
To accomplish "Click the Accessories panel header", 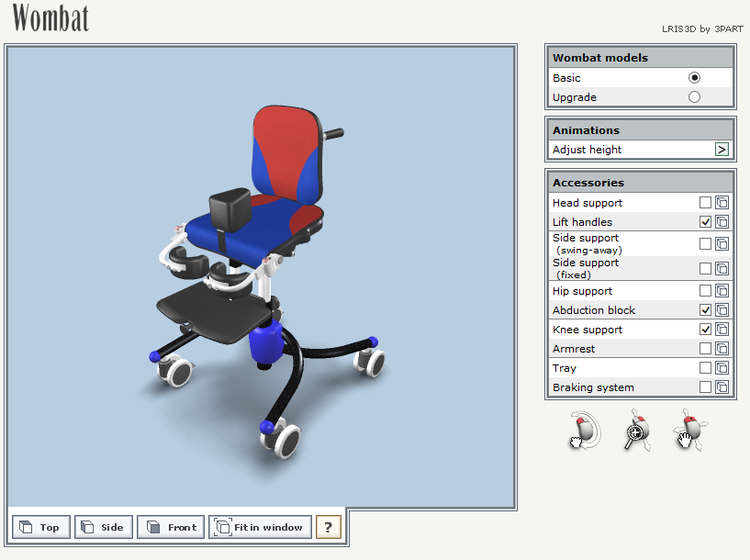I will pos(640,183).
